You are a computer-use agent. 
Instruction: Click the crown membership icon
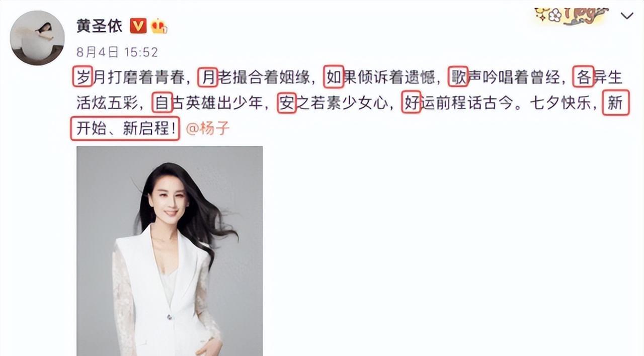click(x=159, y=26)
